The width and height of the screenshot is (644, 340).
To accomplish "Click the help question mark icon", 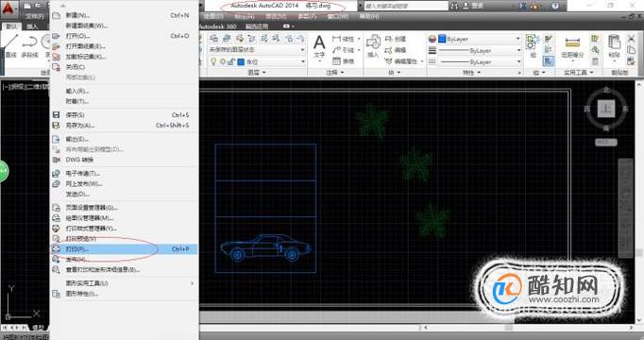I will pyautogui.click(x=555, y=6).
